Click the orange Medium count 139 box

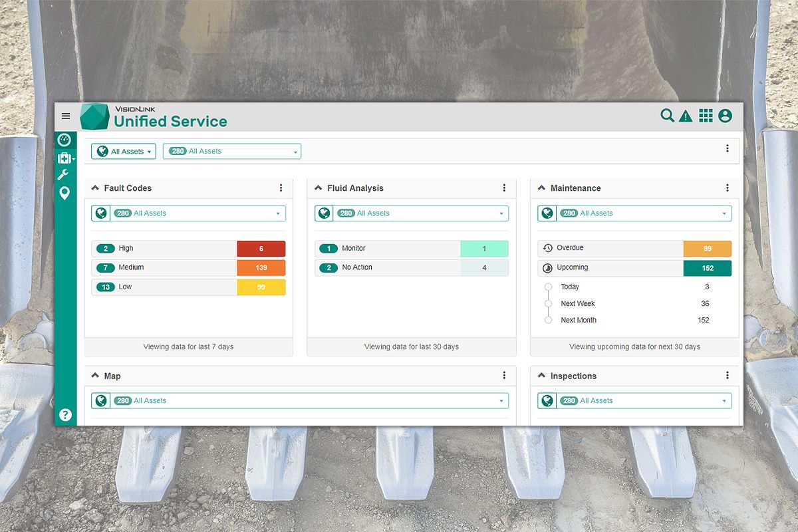261,267
